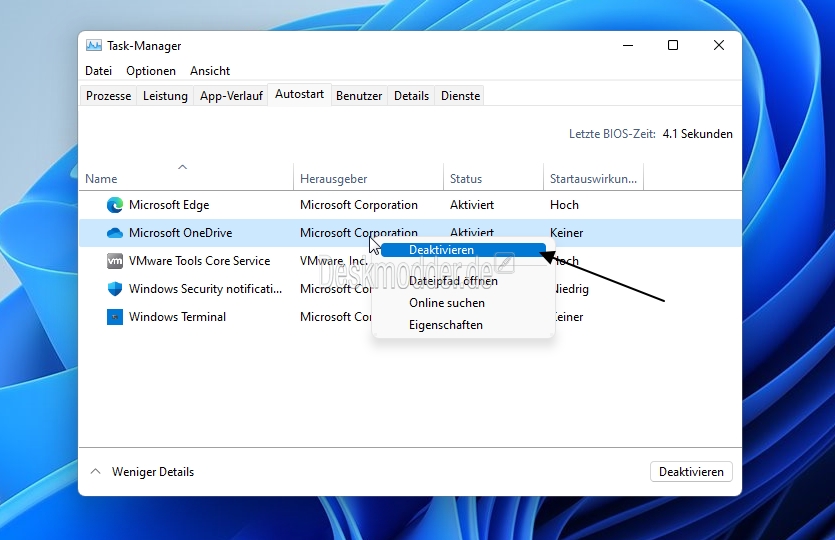Switch to the Leistung tab
Viewport: 835px width, 540px height.
tap(165, 96)
